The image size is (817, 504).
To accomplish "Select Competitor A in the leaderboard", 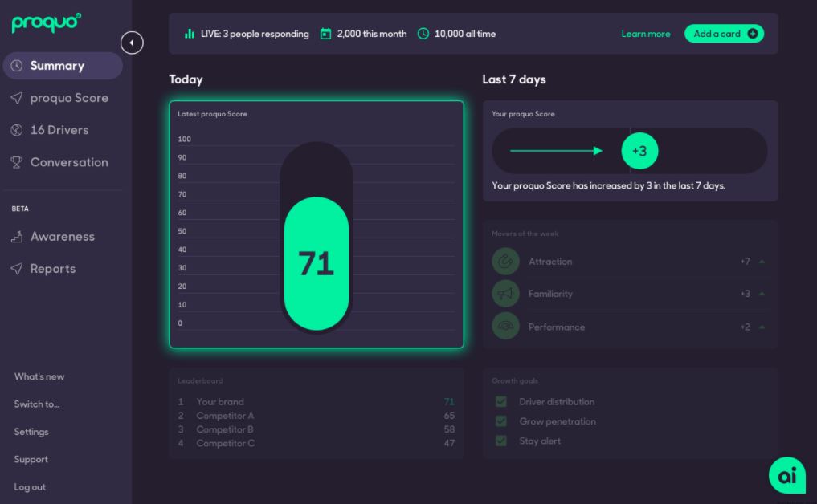I will coord(225,416).
